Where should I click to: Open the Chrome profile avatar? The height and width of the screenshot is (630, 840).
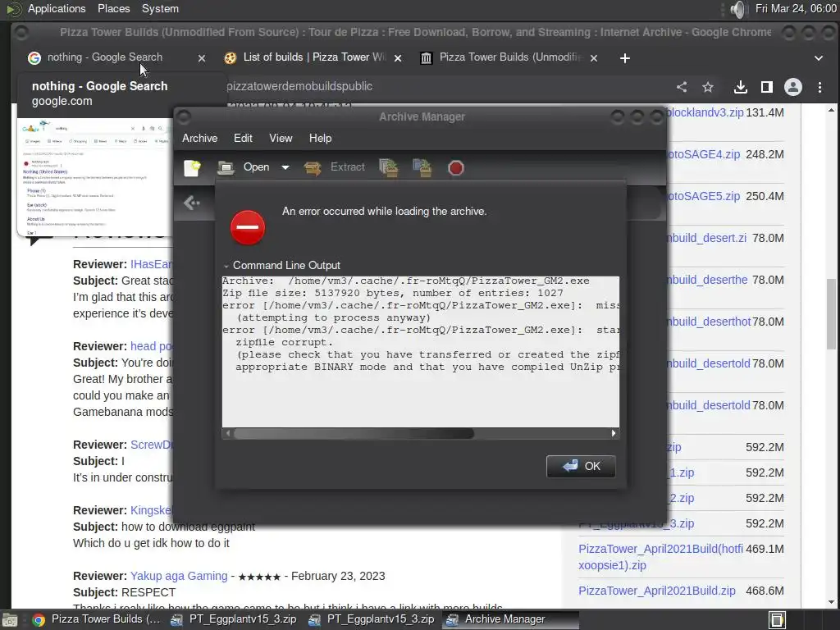point(793,87)
